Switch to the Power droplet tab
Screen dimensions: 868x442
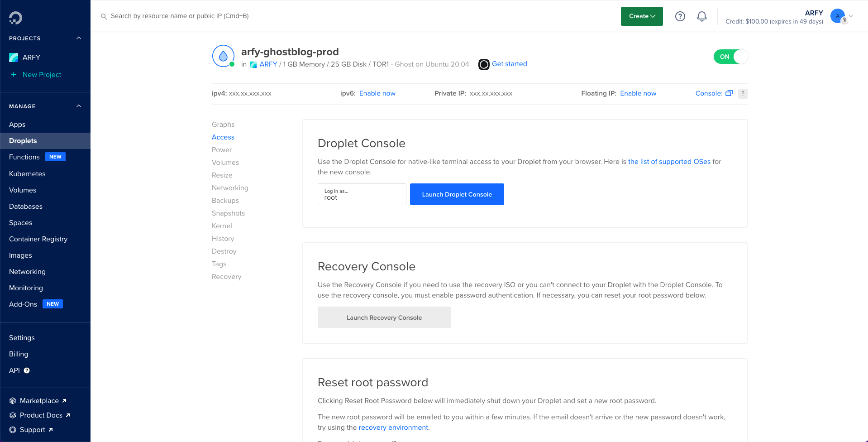point(222,150)
